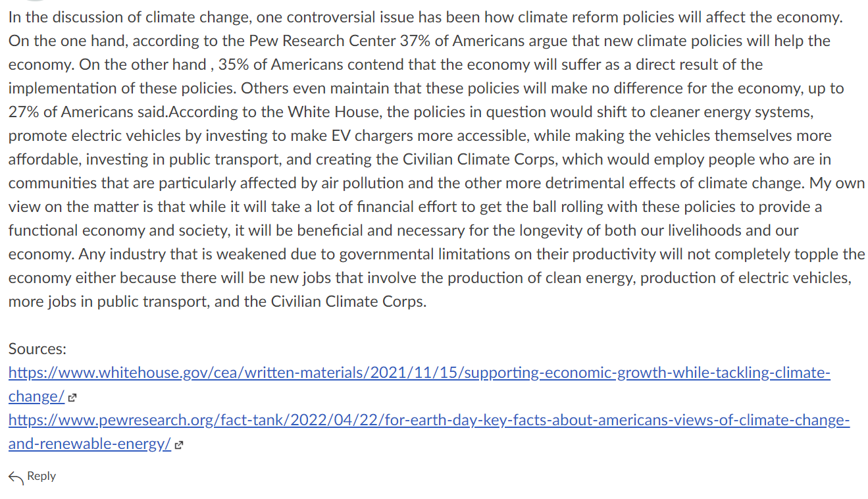Screen dimensions: 868x499
Task: Click the external-link icon after the whitehouse.gov link
Action: pos(72,398)
